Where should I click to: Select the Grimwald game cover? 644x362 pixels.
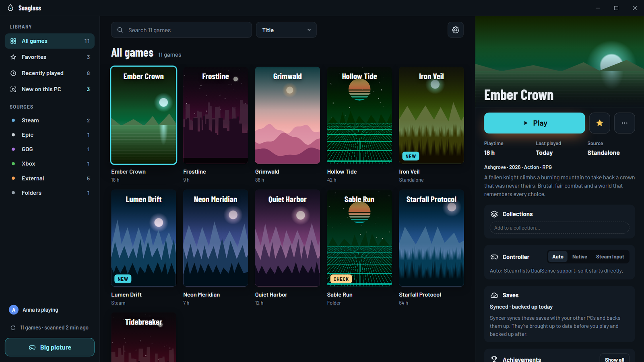click(287, 115)
